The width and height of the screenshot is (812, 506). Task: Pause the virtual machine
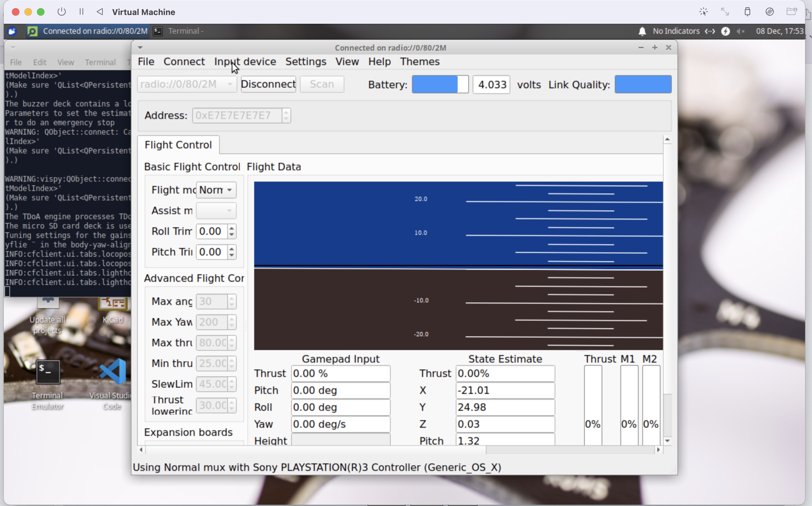(81, 12)
